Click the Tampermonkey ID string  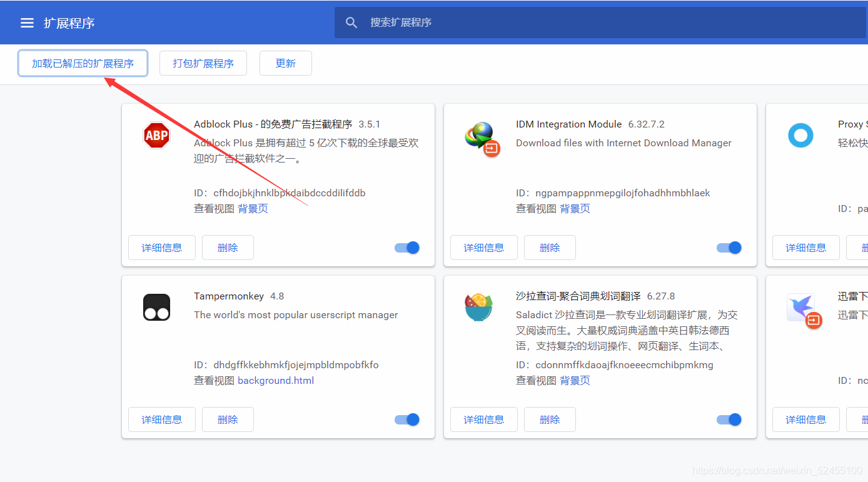pyautogui.click(x=296, y=365)
